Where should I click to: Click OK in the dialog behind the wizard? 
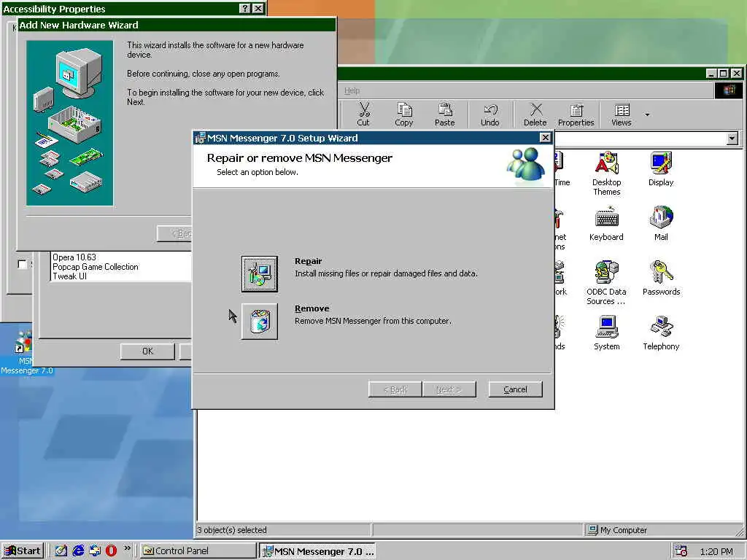point(147,351)
